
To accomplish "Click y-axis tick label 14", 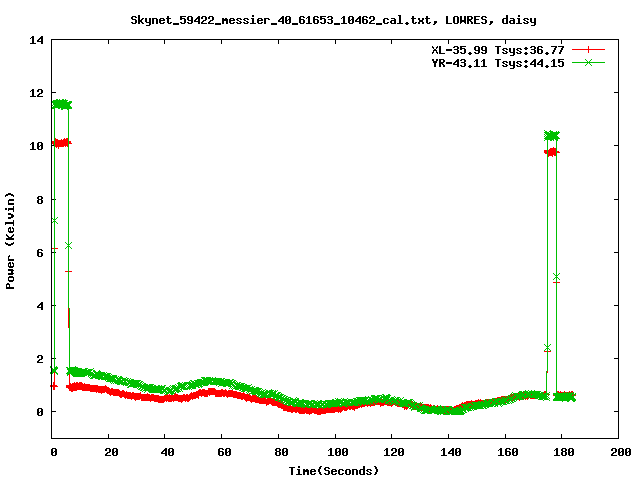I will [37, 40].
